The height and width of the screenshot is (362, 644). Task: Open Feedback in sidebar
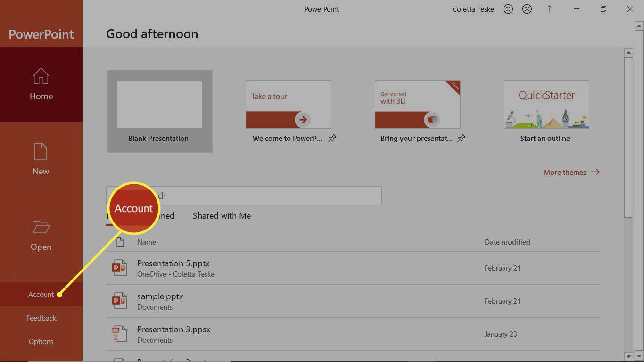click(41, 318)
